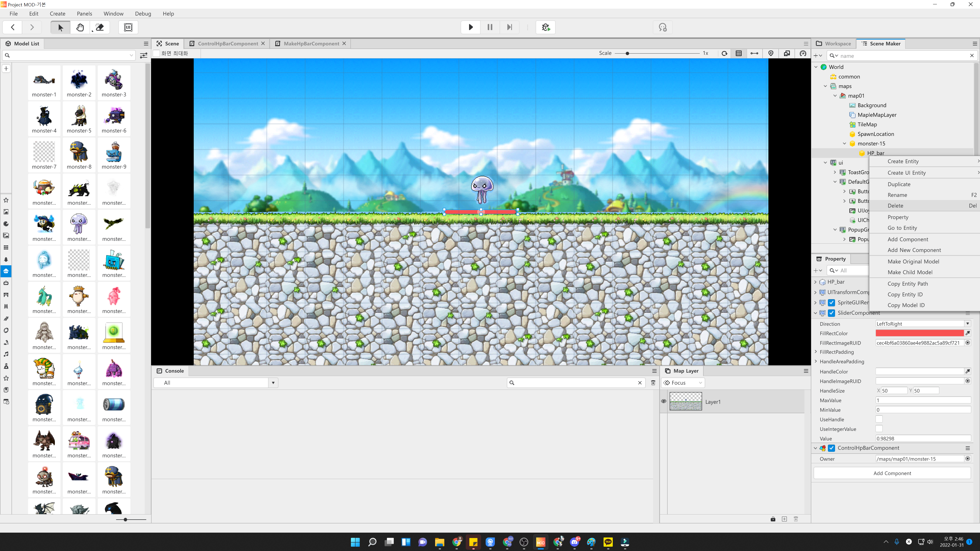Click the add layer icon in Map Layer

click(x=785, y=519)
